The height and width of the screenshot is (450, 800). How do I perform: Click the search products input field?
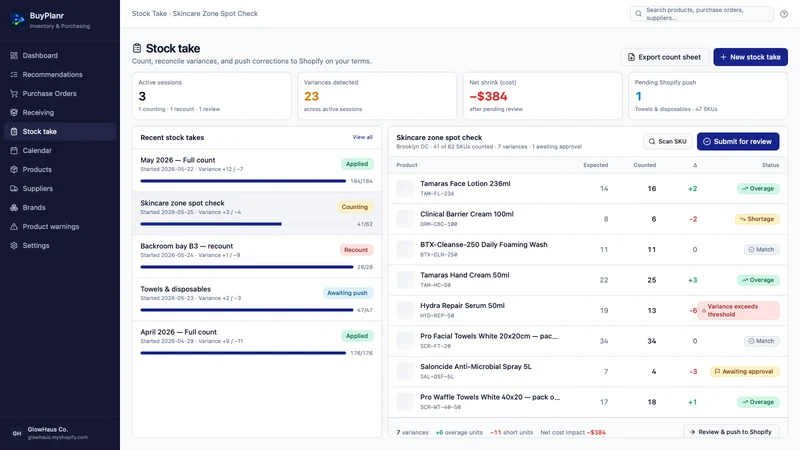(702, 14)
